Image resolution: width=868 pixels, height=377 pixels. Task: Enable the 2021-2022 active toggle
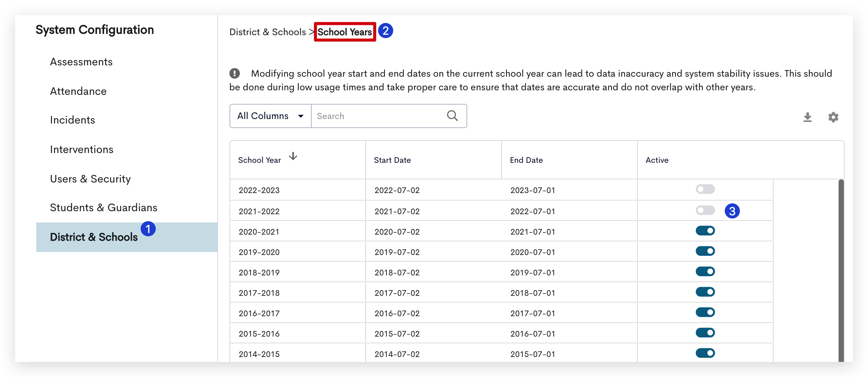click(x=705, y=210)
